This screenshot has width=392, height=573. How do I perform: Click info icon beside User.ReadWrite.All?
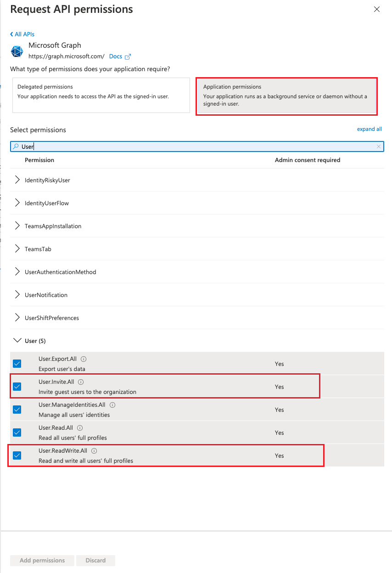pyautogui.click(x=94, y=451)
